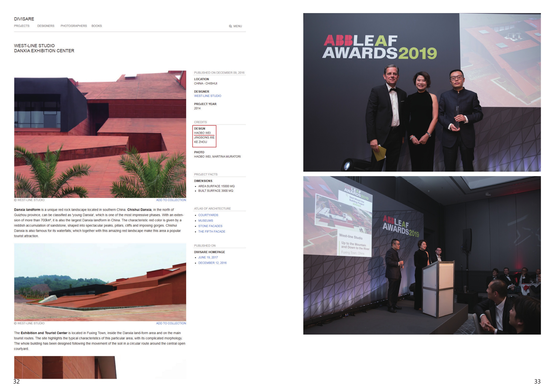Image resolution: width=554 pixels, height=392 pixels.
Task: Open the BOOKS navigation item
Action: (x=96, y=26)
